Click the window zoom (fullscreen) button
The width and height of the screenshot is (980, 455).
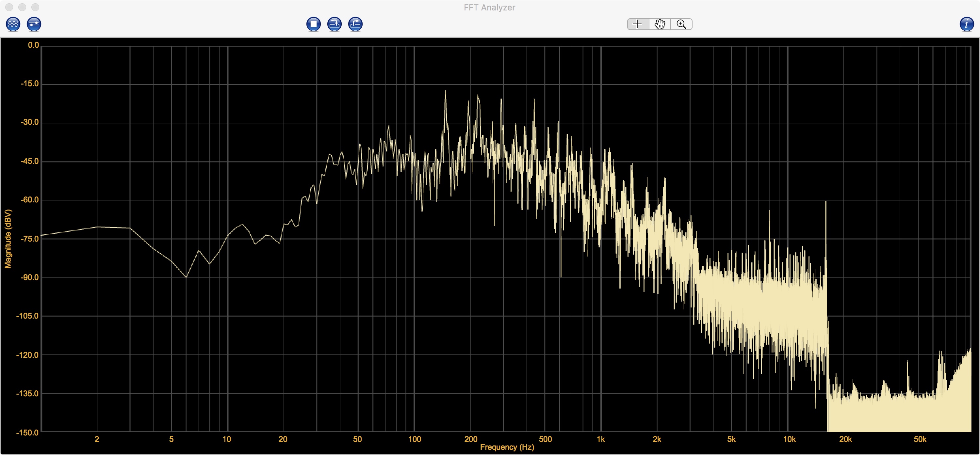(35, 7)
